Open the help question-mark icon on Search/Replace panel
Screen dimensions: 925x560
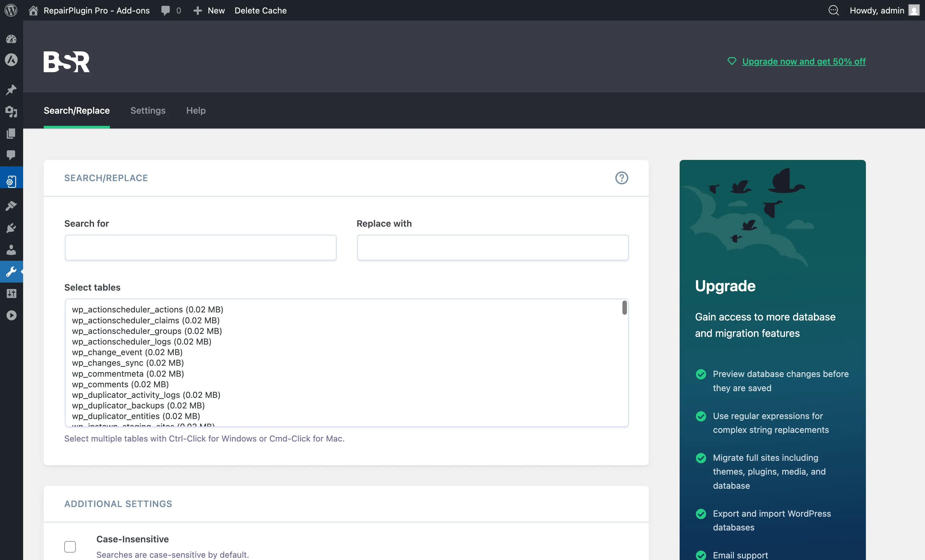(x=621, y=178)
